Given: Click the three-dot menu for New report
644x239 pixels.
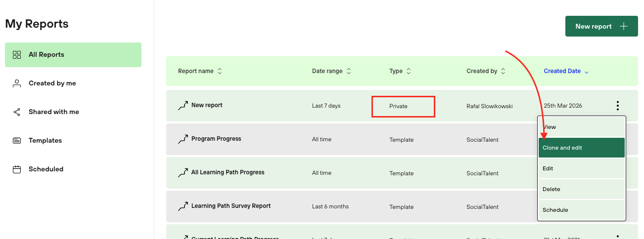Looking at the screenshot, I should pyautogui.click(x=617, y=106).
